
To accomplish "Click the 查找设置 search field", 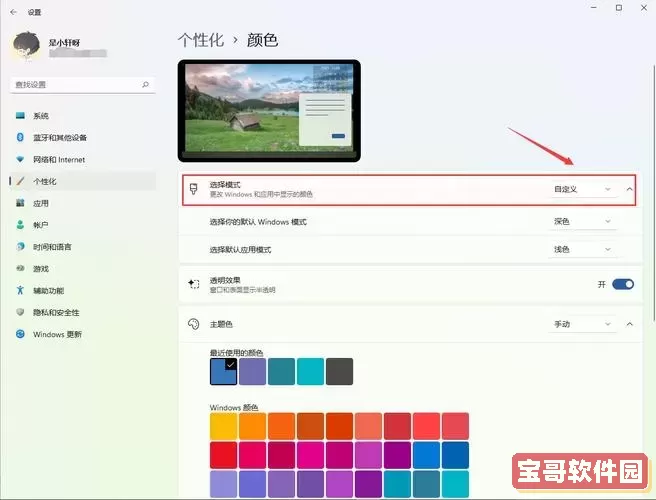I will click(x=83, y=85).
